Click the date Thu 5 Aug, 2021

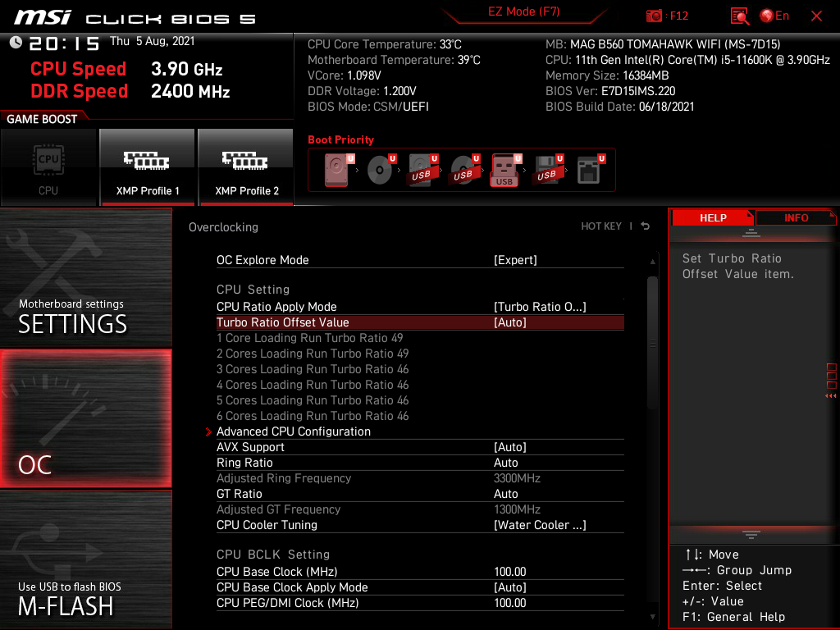click(152, 41)
